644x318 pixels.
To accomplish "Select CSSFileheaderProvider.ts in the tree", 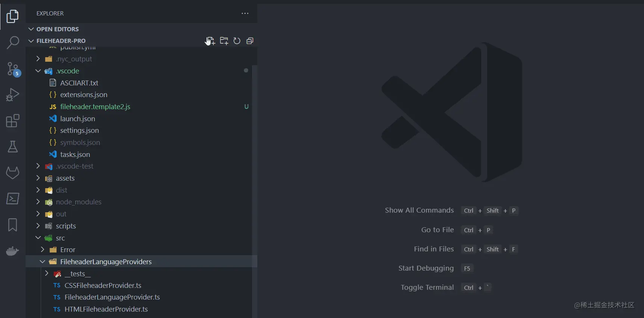I will pos(103,286).
